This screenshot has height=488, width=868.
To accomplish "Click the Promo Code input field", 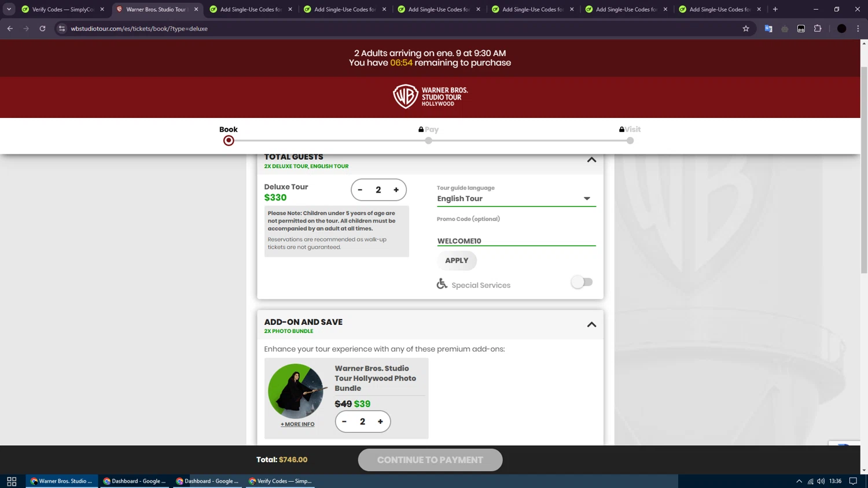I will [516, 241].
